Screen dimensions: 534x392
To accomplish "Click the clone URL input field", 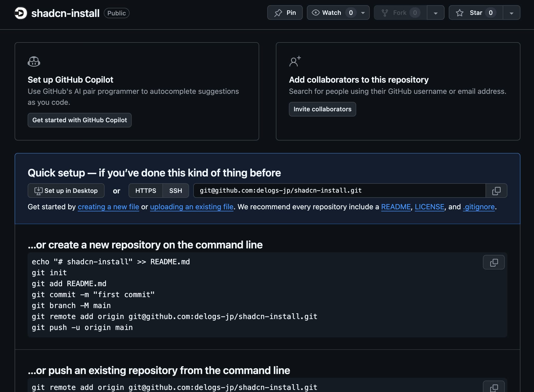I will tap(339, 191).
